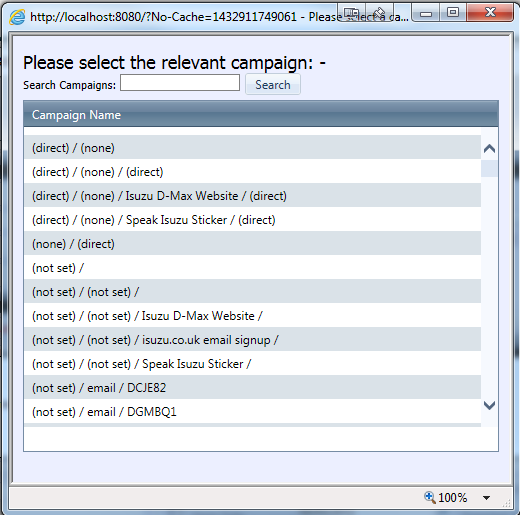Click the Search Campaigns text field

point(180,83)
